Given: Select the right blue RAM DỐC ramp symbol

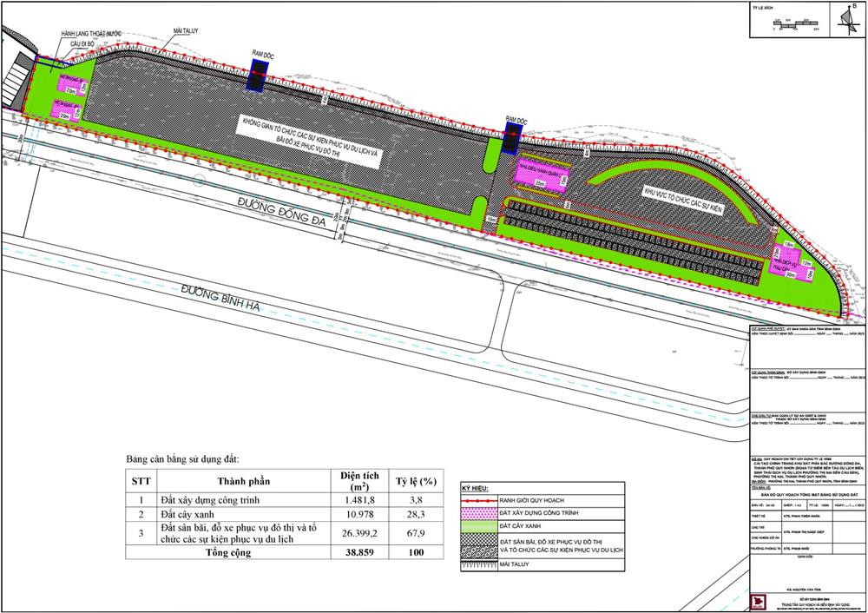Looking at the screenshot, I should point(512,137).
